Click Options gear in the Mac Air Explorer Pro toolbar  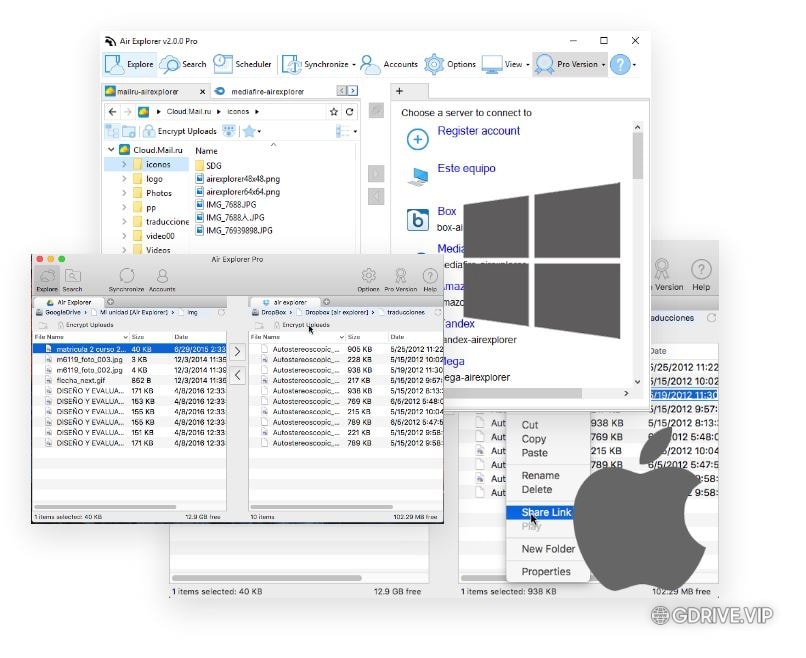click(368, 280)
